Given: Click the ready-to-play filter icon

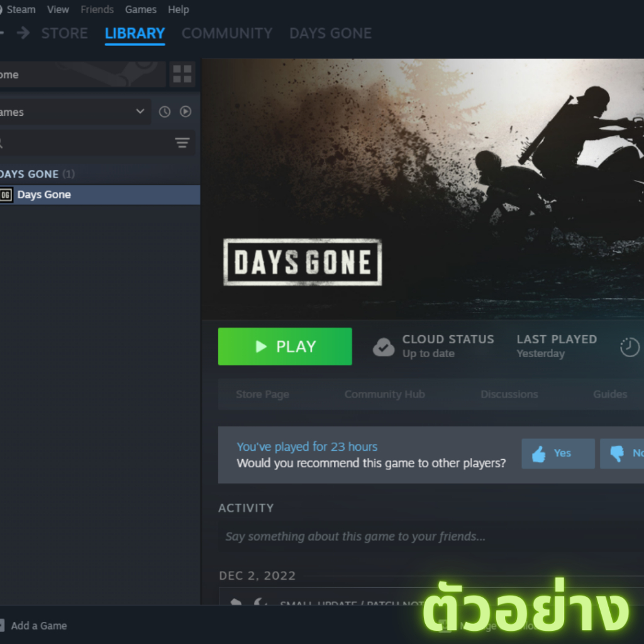Looking at the screenshot, I should 186,111.
